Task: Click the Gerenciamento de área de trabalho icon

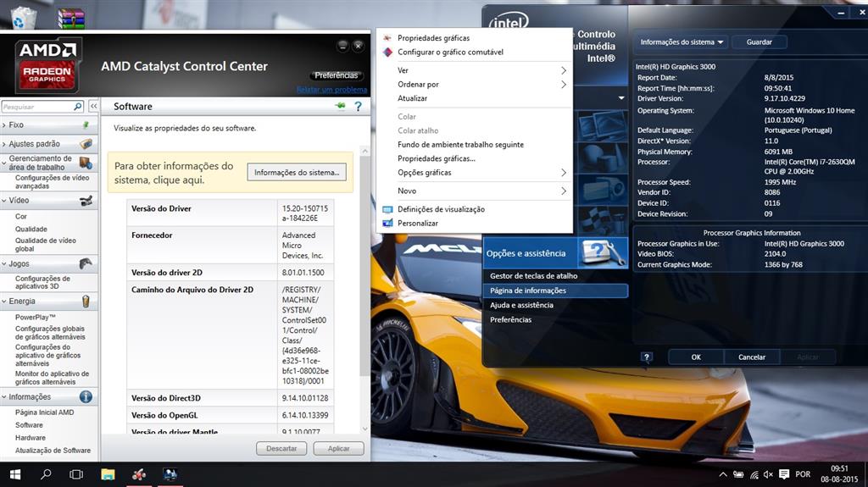Action: click(86, 163)
